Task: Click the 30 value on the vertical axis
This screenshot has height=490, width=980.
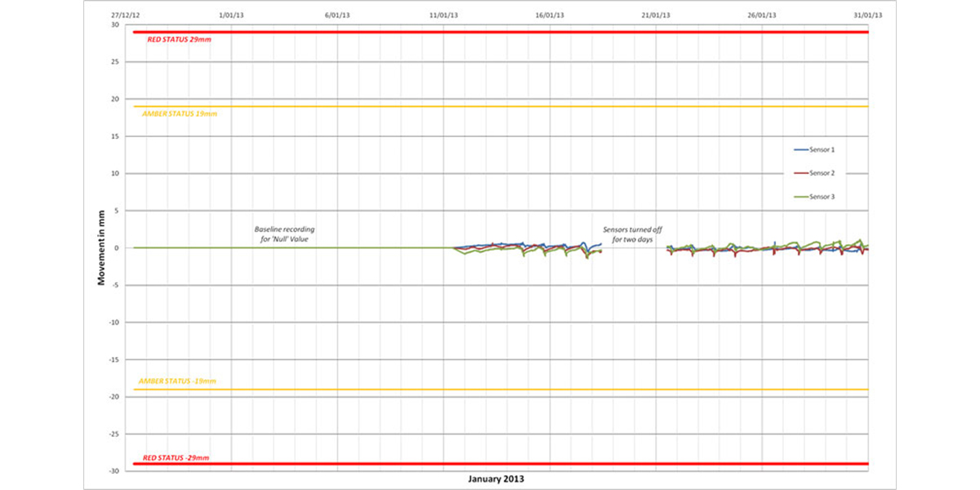Action: (115, 24)
